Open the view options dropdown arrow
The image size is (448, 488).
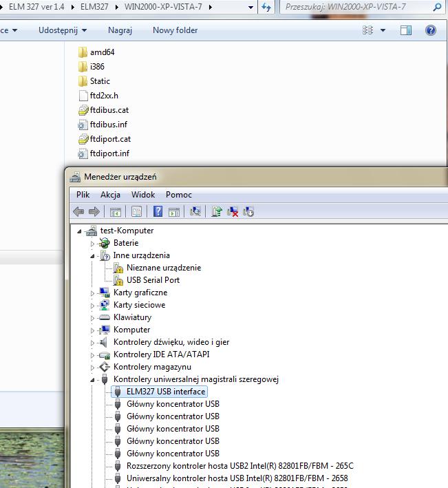pyautogui.click(x=383, y=30)
